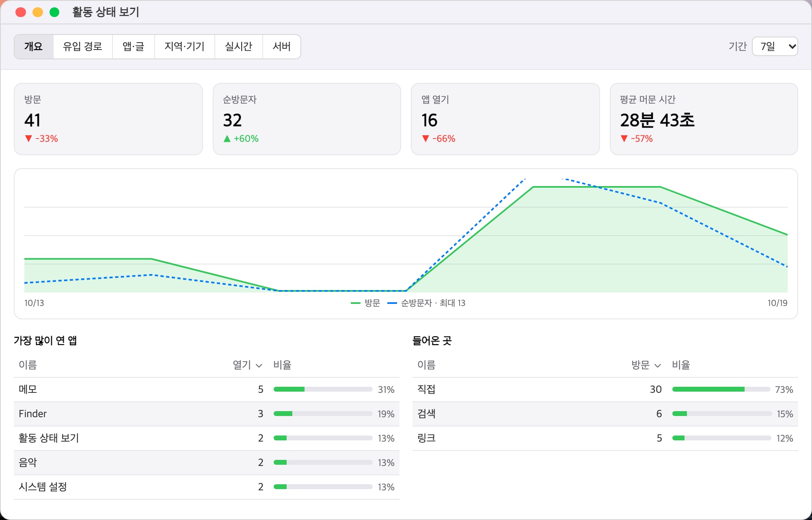Sort sources by 방문 column header
Image resolution: width=812 pixels, height=520 pixels.
coord(646,365)
